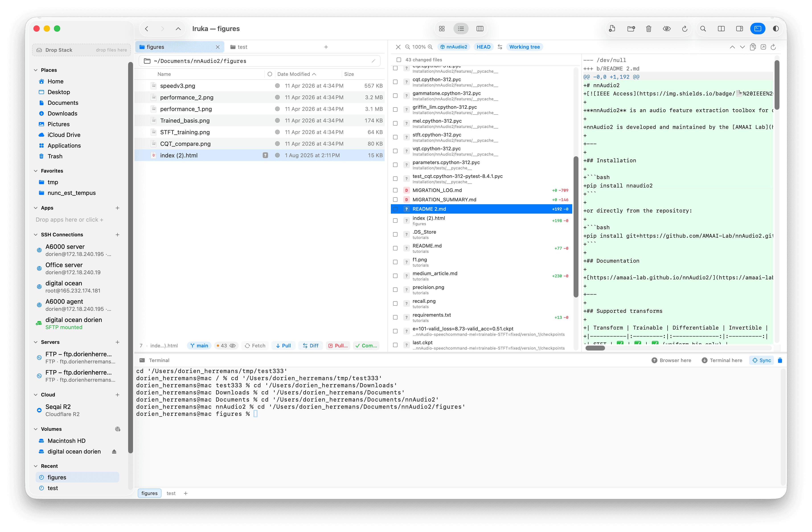This screenshot has width=812, height=532.
Task: Collapse the SSH Connections section
Action: click(x=36, y=235)
